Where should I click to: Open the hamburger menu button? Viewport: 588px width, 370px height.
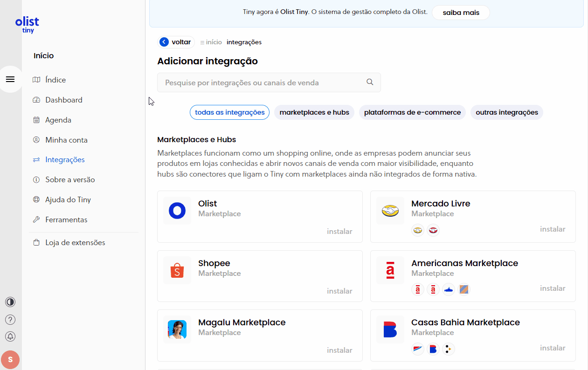coord(10,79)
